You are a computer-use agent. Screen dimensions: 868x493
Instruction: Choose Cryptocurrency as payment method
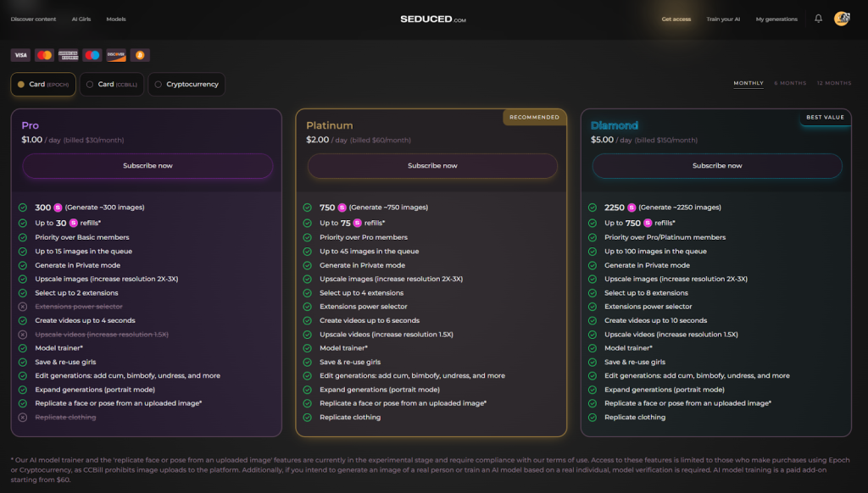(x=186, y=84)
